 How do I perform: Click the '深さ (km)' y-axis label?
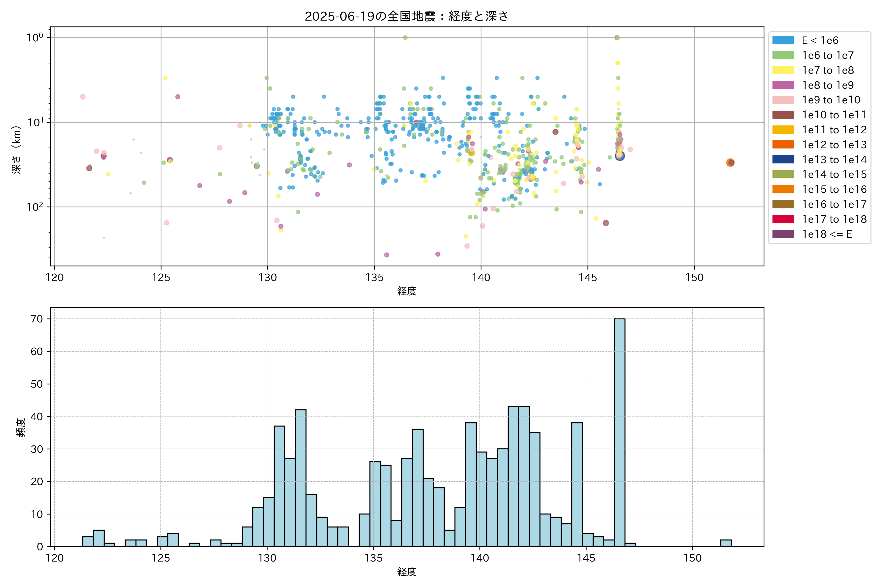tap(16, 150)
